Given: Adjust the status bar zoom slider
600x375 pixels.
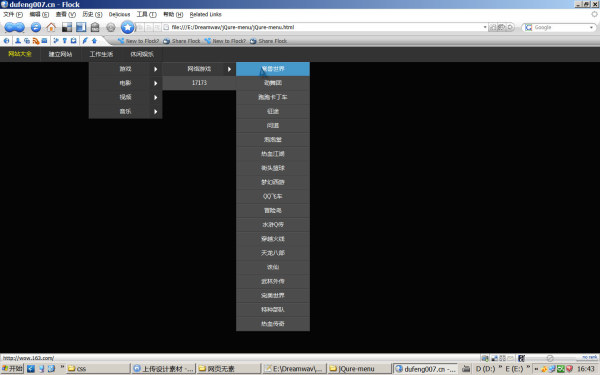Looking at the screenshot, I should pos(550,358).
